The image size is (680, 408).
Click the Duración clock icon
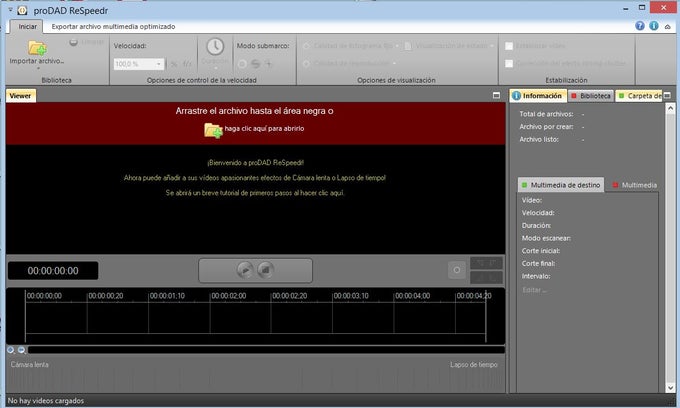pos(215,46)
